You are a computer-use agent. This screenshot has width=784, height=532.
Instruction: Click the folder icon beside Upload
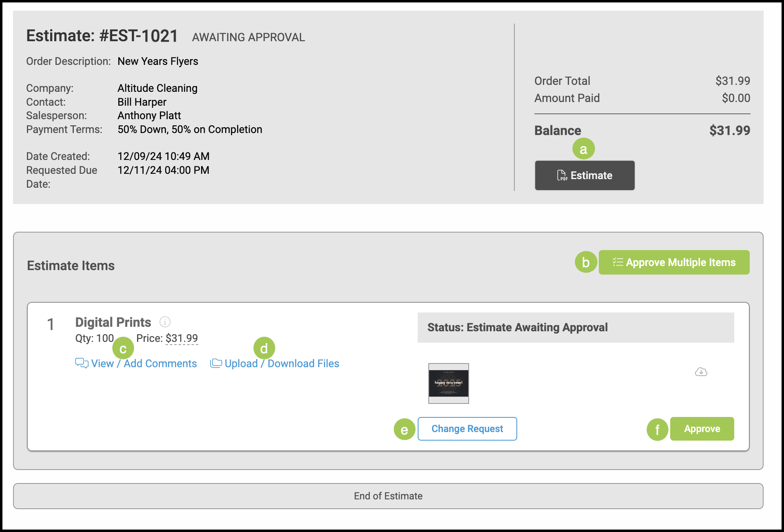click(x=216, y=363)
